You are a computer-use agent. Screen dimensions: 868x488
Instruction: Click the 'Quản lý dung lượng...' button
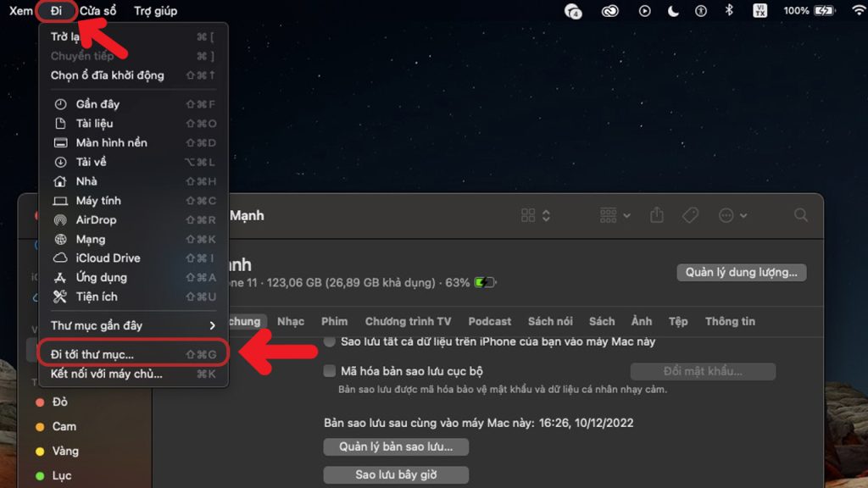tap(741, 273)
